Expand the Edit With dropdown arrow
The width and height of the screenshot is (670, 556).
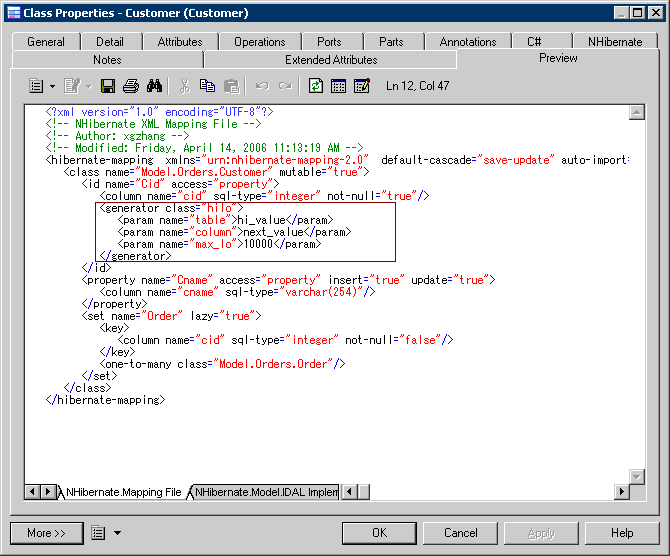pyautogui.click(x=88, y=86)
